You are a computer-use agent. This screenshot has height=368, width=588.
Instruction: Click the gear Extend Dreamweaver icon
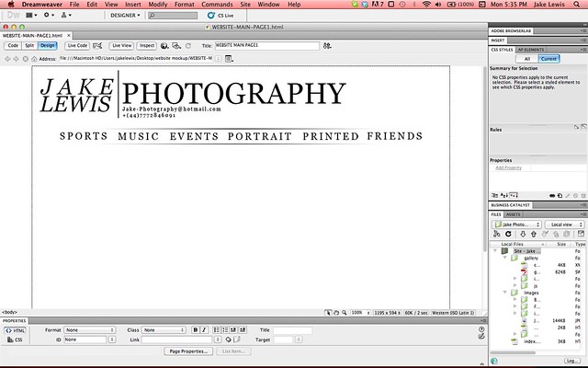(x=48, y=16)
